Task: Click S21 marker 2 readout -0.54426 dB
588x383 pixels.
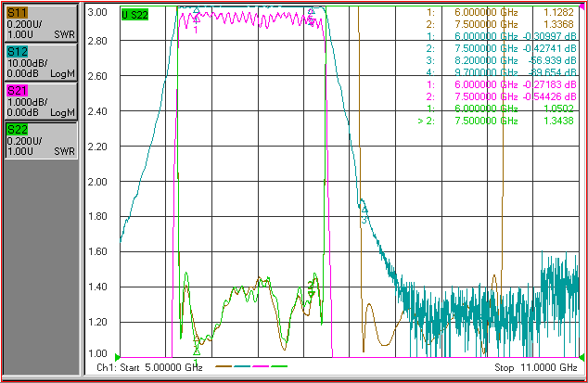Action: pyautogui.click(x=549, y=96)
